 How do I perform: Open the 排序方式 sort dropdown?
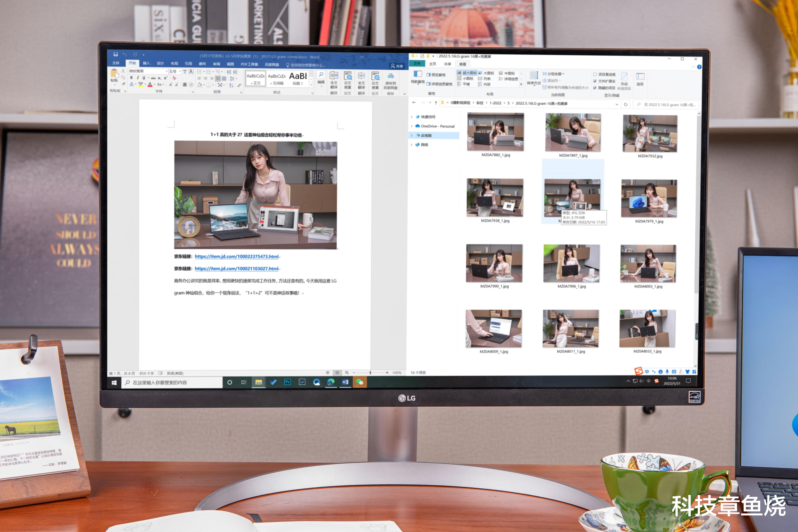(x=534, y=78)
